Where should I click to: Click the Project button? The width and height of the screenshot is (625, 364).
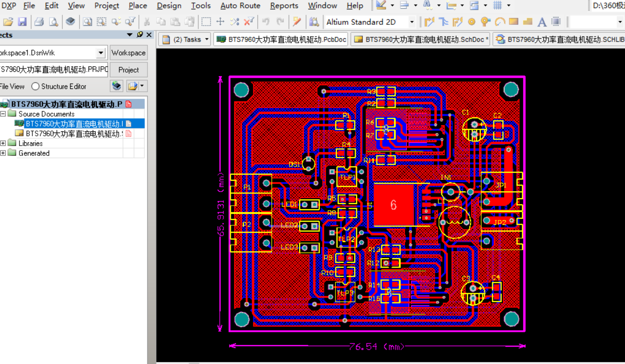coord(128,70)
